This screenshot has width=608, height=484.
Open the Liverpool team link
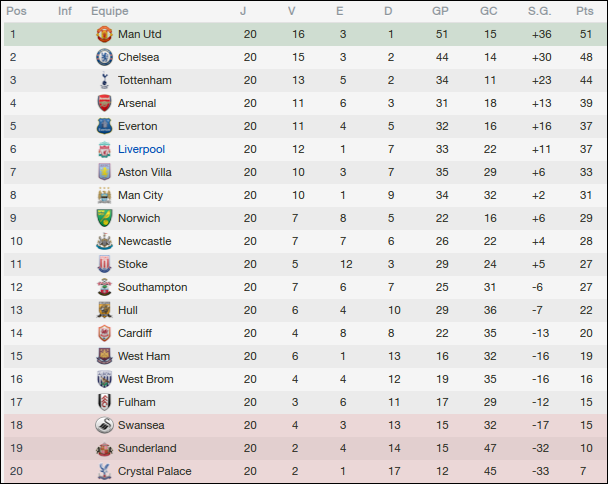point(140,149)
